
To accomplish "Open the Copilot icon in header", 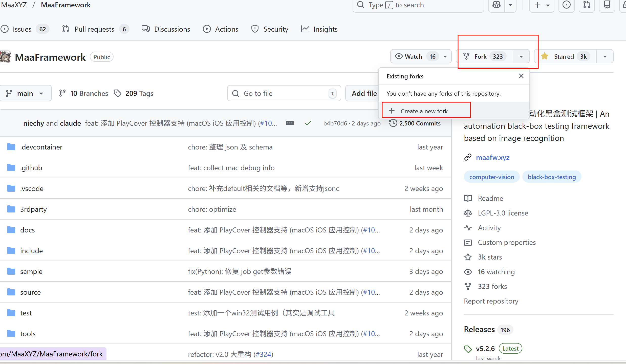I will click(497, 5).
